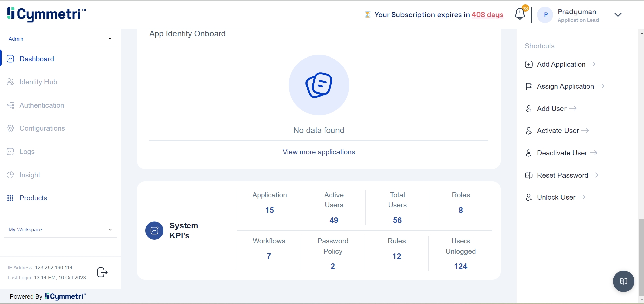Click the Unlock User shortcut
This screenshot has width=644, height=304.
pos(556,197)
